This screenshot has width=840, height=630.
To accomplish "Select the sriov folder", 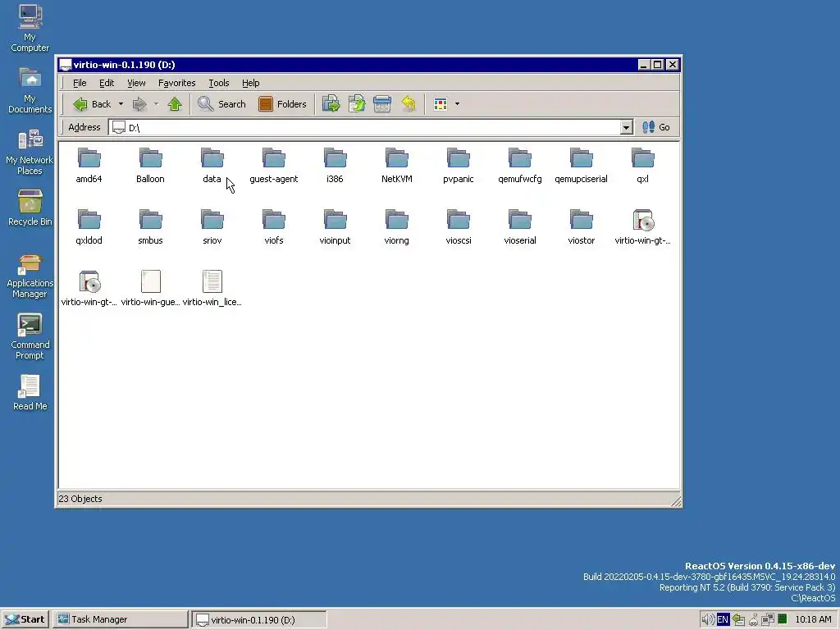I will (x=212, y=228).
